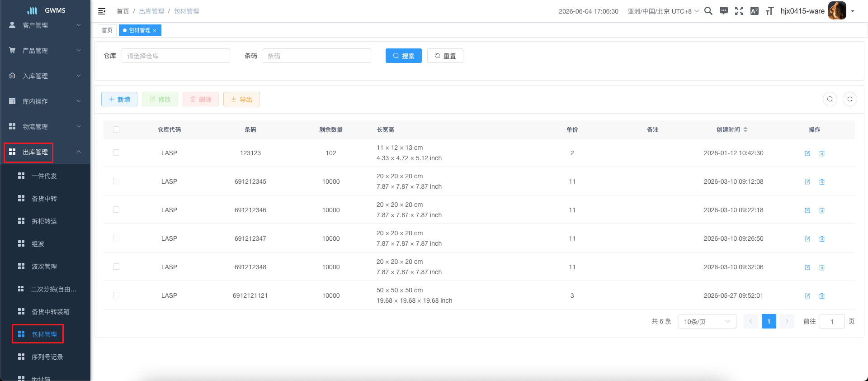
Task: Delete the row with barcode 691212346
Action: click(822, 210)
